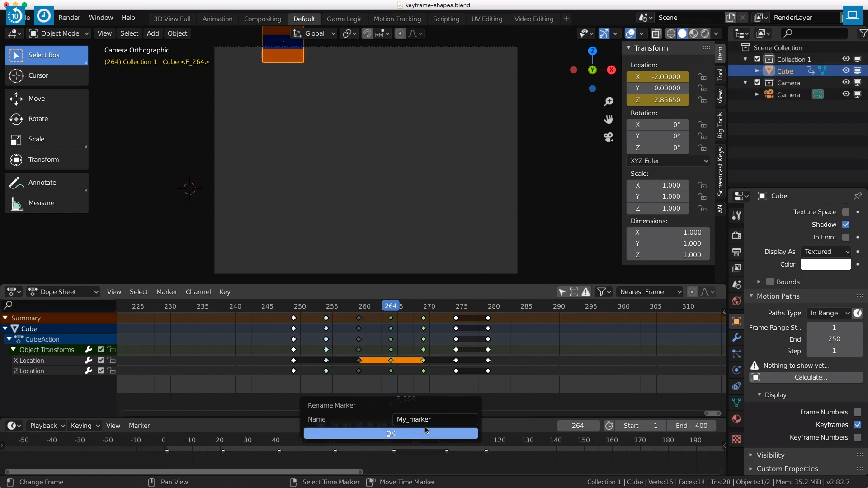Open the Marker menu in Dope Sheet
Image resolution: width=868 pixels, height=488 pixels.
(167, 292)
